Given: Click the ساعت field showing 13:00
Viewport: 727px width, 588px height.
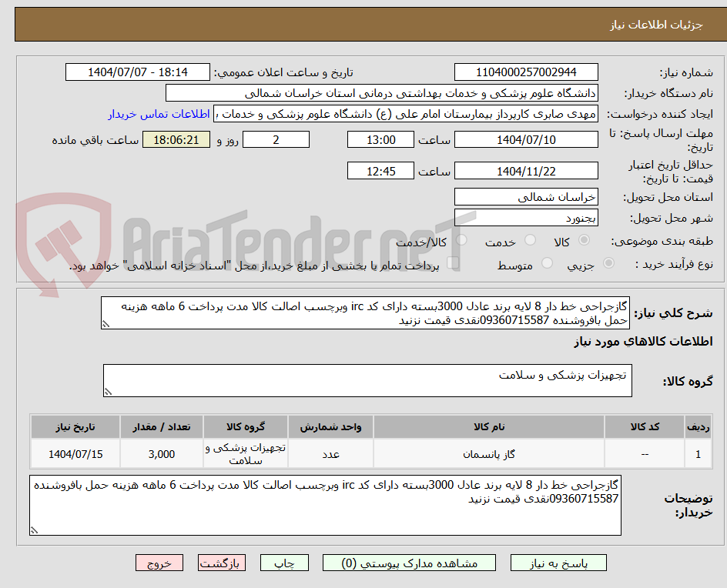Looking at the screenshot, I should pos(380,139).
